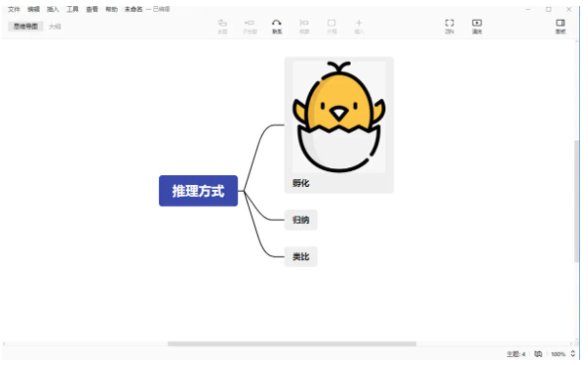Select the 归纳 subtopic node
Screen dimensions: 588x365
point(300,220)
